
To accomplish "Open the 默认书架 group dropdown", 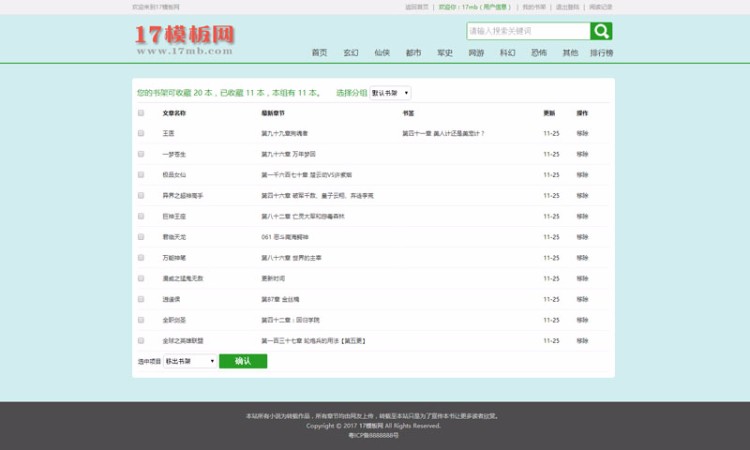I will (390, 93).
